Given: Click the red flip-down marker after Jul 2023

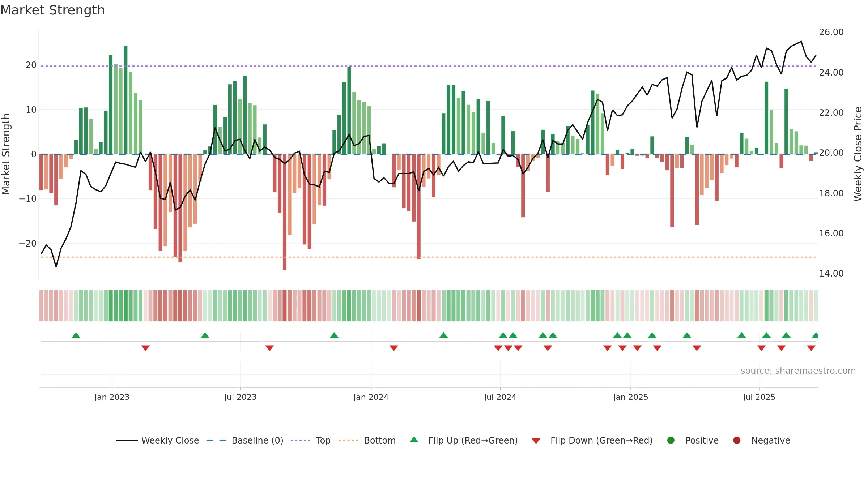Looking at the screenshot, I should point(270,348).
